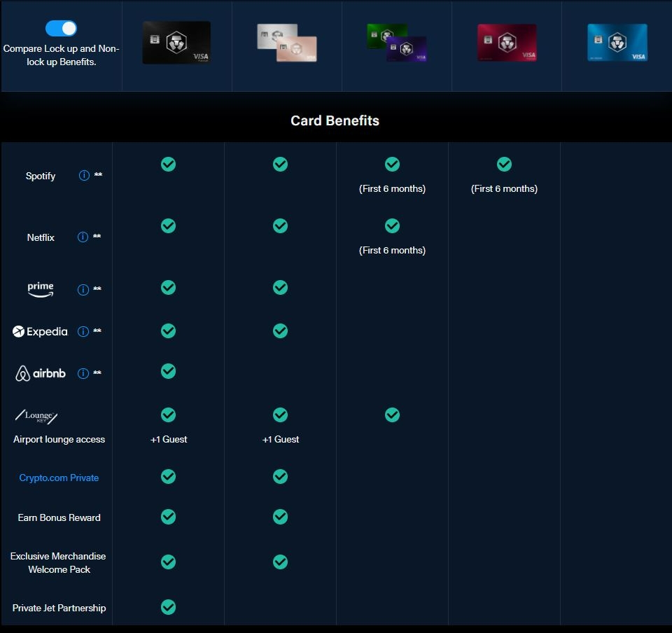The image size is (672, 633).
Task: Click Expedia checkmark under the black card
Action: tap(169, 331)
